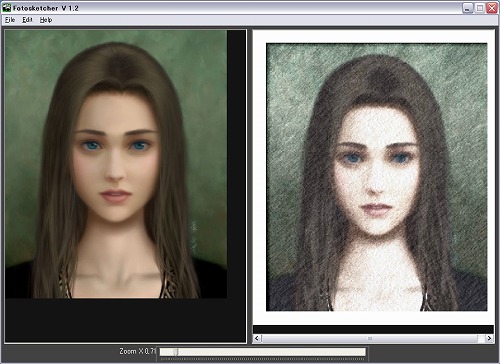This screenshot has width=500, height=364.
Task: Maximize the Fotosketcher window
Action: [x=480, y=8]
